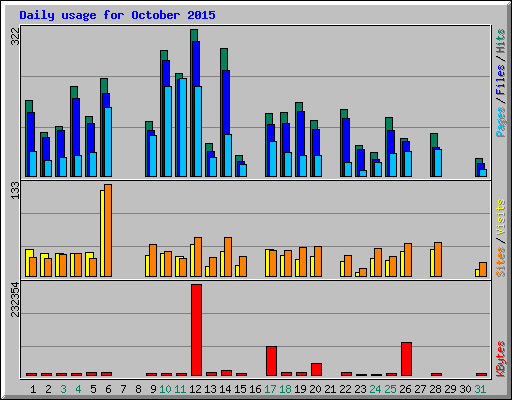
Task: Click the orange Visits bar for day 14
Action: click(x=228, y=257)
